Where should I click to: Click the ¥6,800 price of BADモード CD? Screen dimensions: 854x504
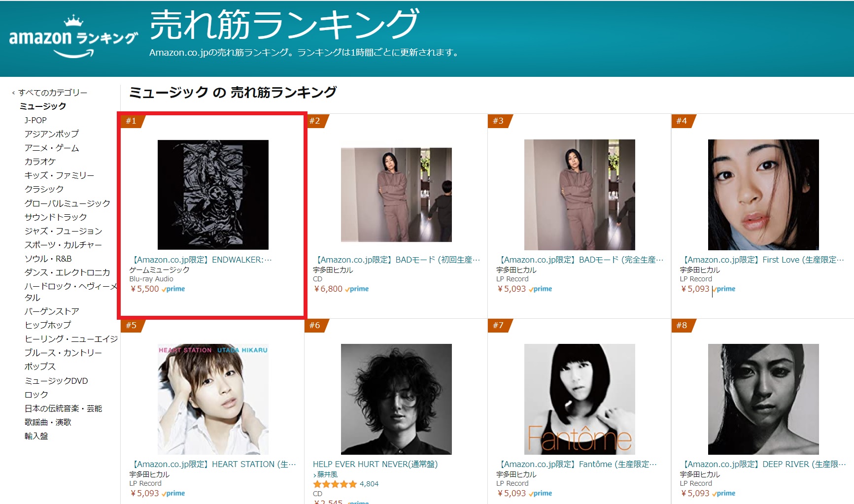click(328, 289)
